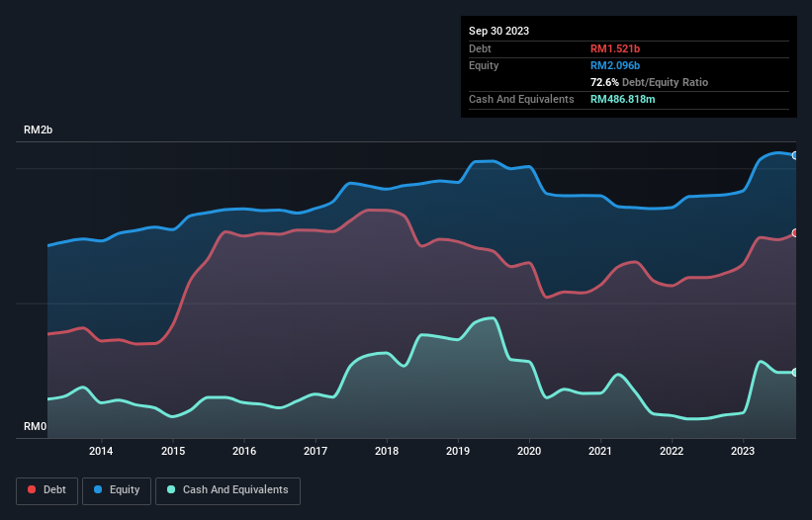Click the 2020 year on the axis
Screen dimensions: 812x520
[x=529, y=452]
